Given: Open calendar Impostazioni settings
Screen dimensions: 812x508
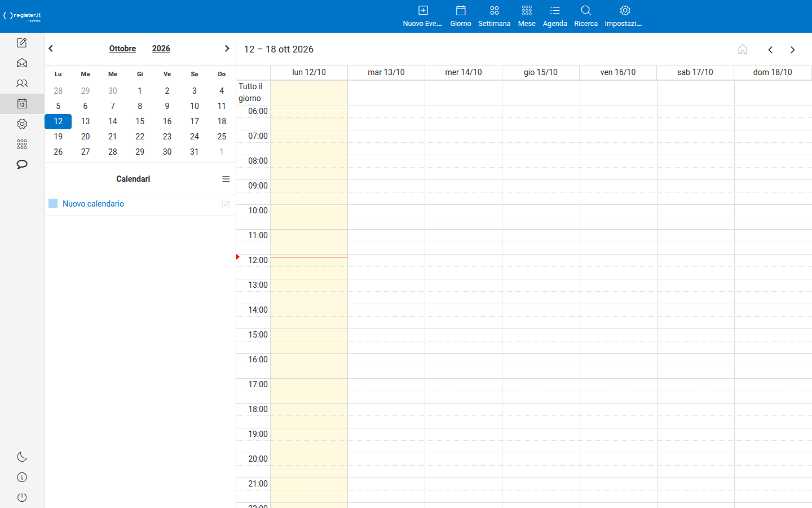Looking at the screenshot, I should click(x=624, y=16).
